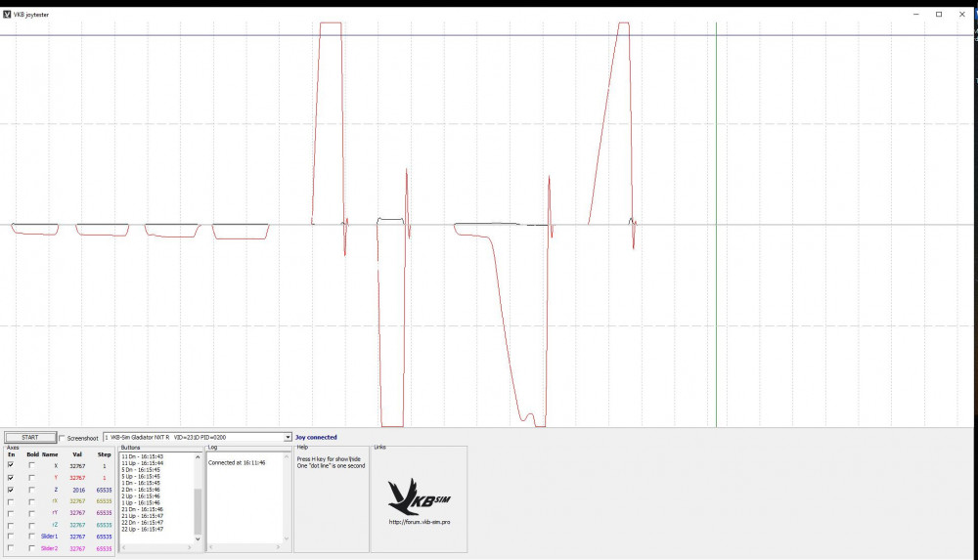Click the 'Press H key for show/hide' help text

[329, 459]
